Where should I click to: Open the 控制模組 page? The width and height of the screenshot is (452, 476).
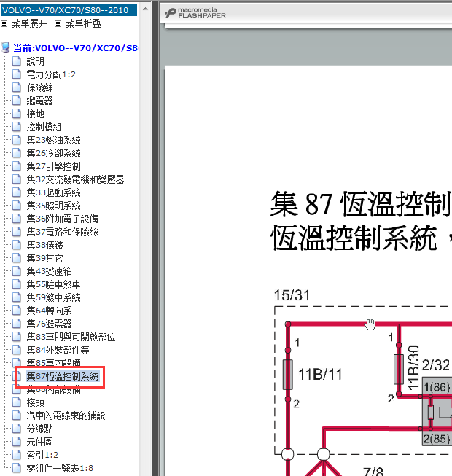click(44, 127)
